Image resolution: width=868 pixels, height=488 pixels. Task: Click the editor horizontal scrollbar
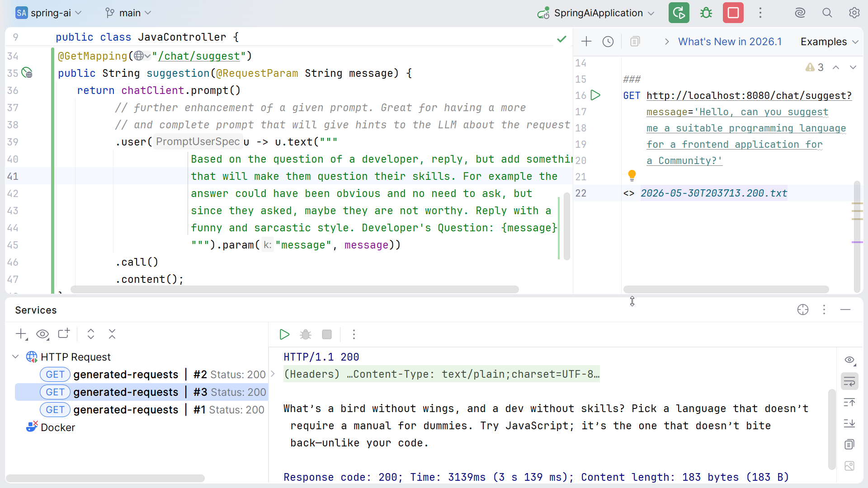click(294, 289)
